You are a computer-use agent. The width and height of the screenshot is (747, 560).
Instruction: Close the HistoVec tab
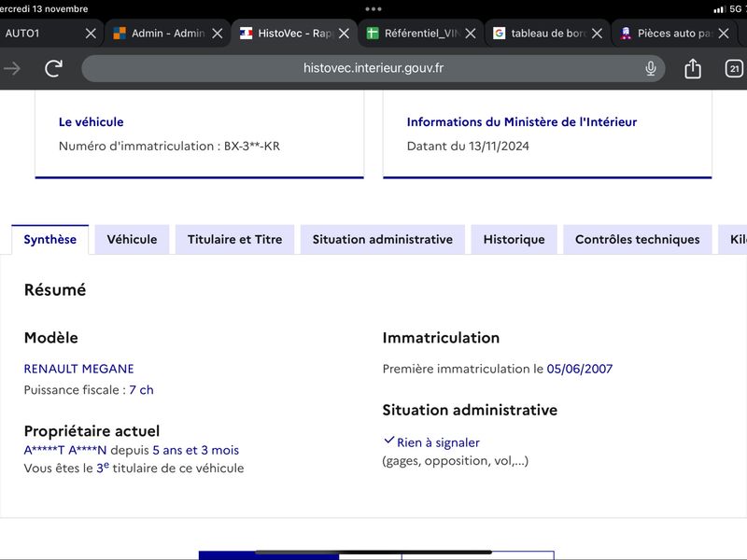click(344, 34)
